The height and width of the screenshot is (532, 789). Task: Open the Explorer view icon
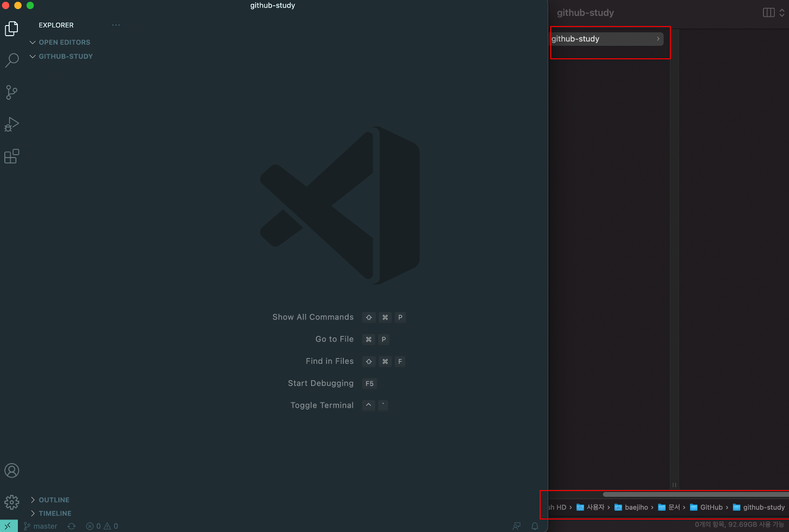pos(12,28)
